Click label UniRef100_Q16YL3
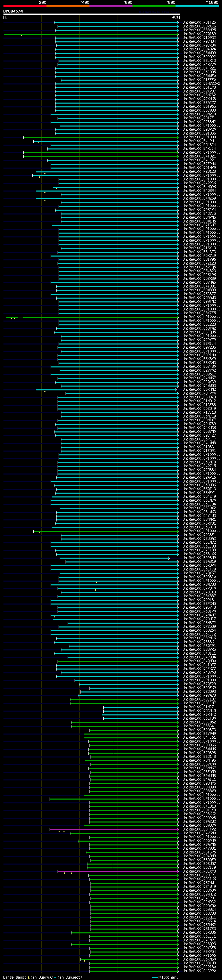 [x=199, y=248]
